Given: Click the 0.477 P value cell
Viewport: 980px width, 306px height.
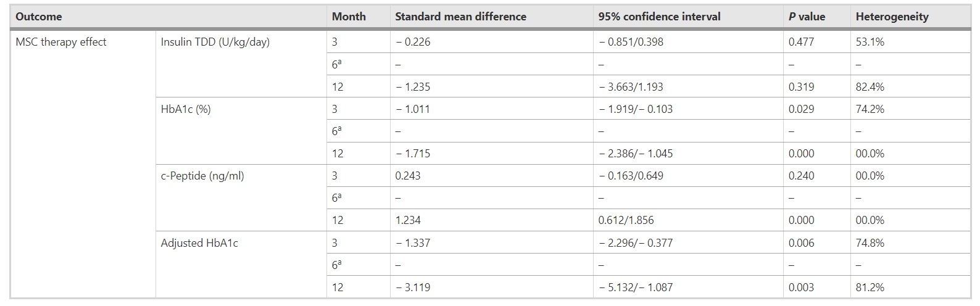Looking at the screenshot, I should click(801, 42).
